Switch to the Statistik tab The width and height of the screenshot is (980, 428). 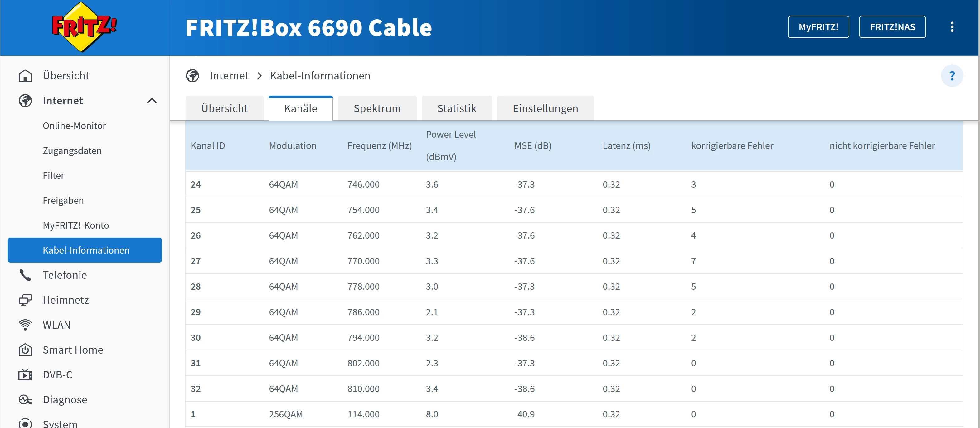coord(456,109)
